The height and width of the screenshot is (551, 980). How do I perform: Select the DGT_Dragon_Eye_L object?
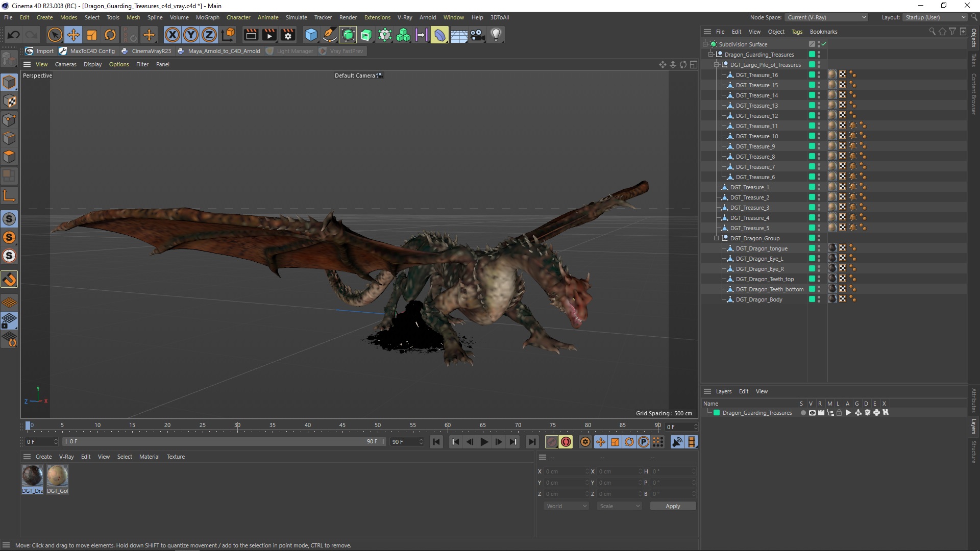click(x=759, y=259)
